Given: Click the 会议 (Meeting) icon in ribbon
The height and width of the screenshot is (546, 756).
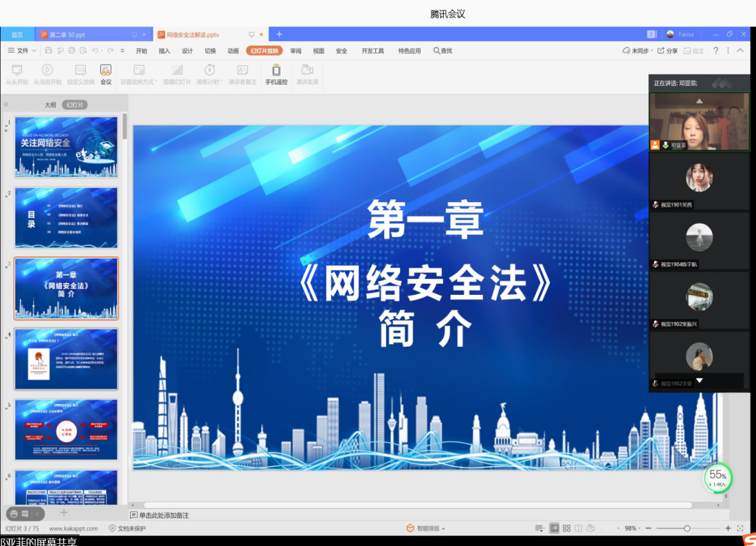Looking at the screenshot, I should (x=106, y=74).
